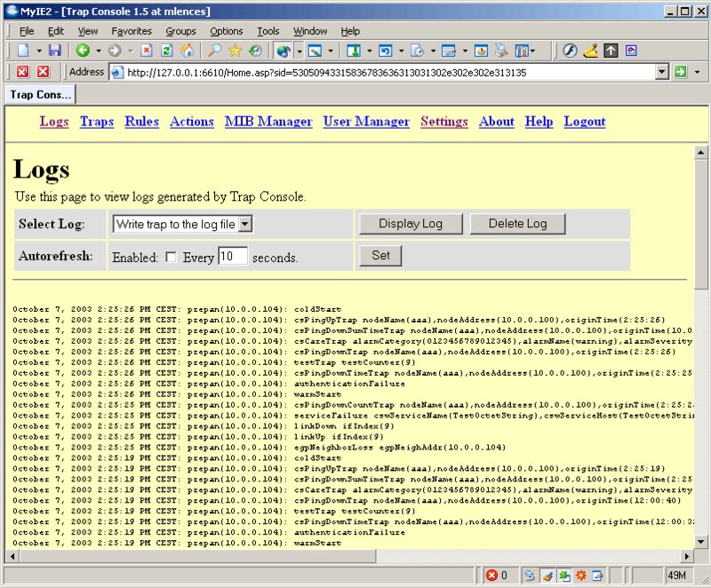
Task: Click the Flash player round icon
Action: click(x=570, y=51)
